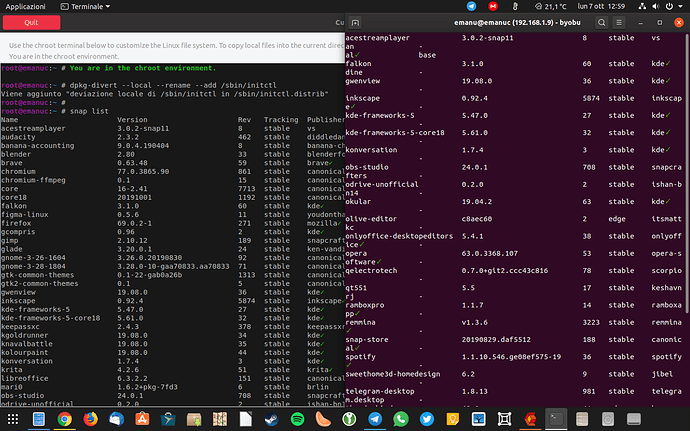690x431 pixels.
Task: Open WhatsApp from dock
Action: point(401,419)
